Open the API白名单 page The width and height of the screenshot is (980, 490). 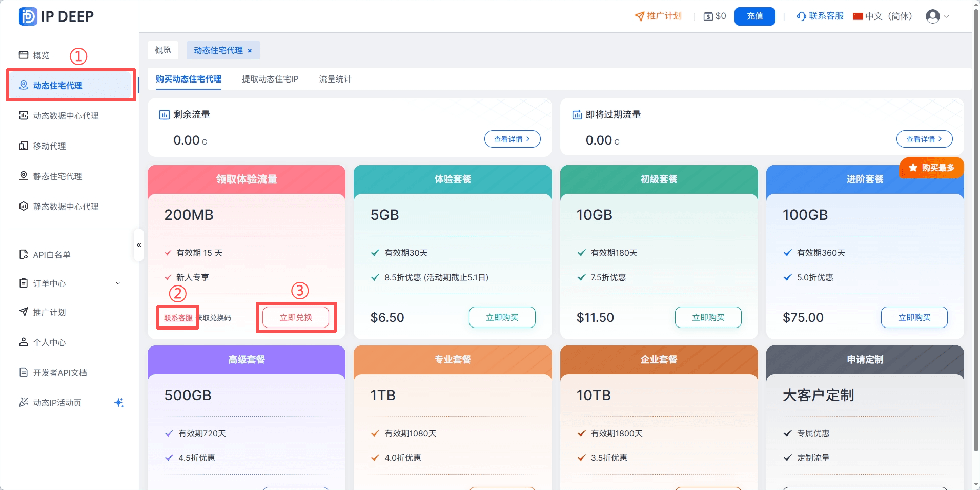click(51, 254)
